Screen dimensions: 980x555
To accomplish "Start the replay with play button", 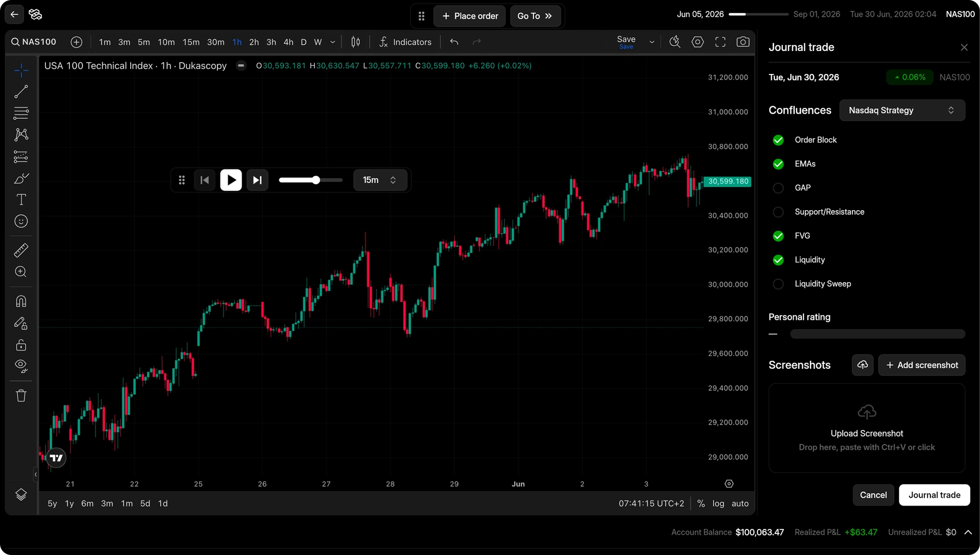I will (x=231, y=180).
